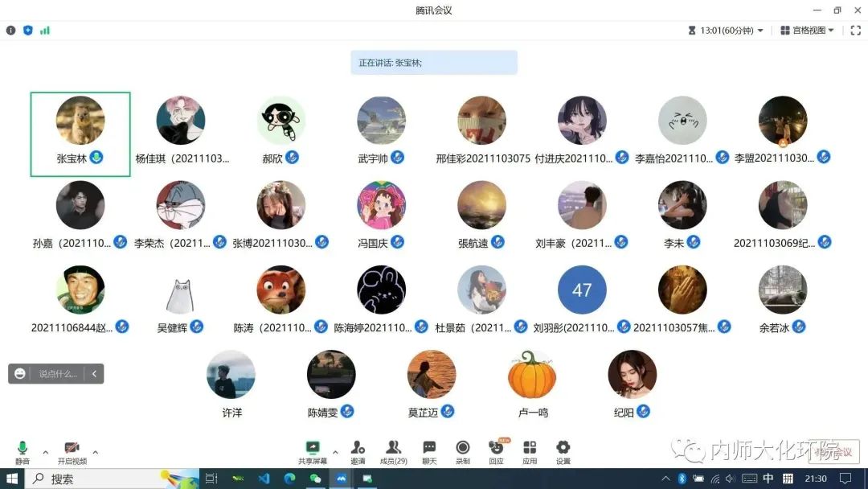Click the meeting info icon at top left
The height and width of the screenshot is (489, 868).
point(11,31)
